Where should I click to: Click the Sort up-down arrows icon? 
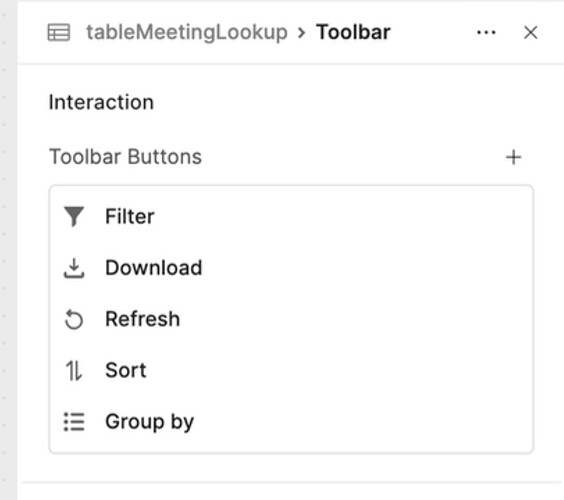[x=74, y=371]
